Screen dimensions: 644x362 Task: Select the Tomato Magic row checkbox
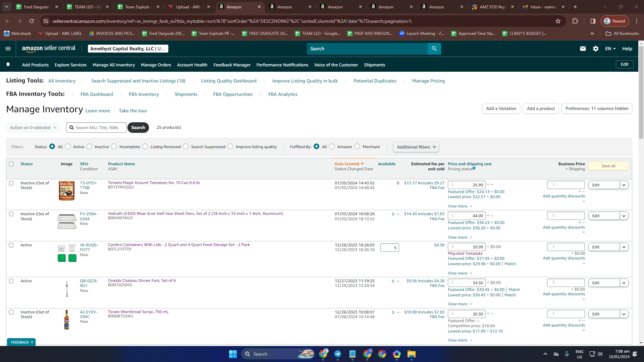point(11,183)
